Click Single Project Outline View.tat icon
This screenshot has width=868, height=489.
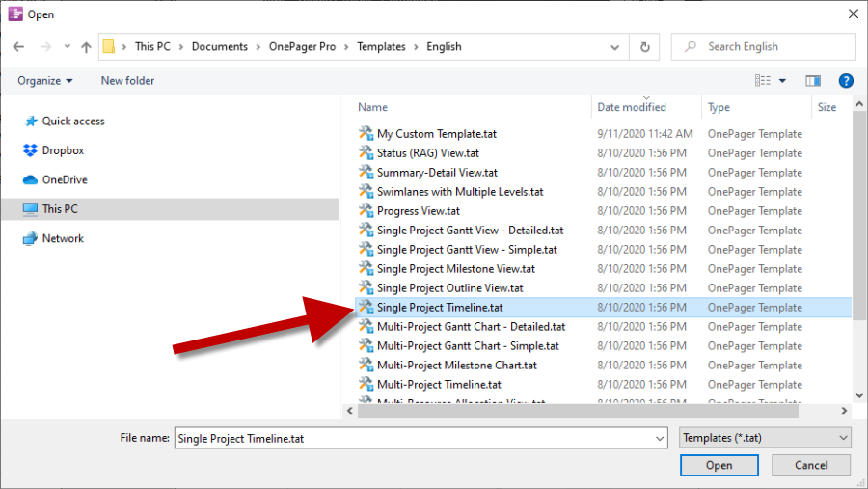click(366, 287)
